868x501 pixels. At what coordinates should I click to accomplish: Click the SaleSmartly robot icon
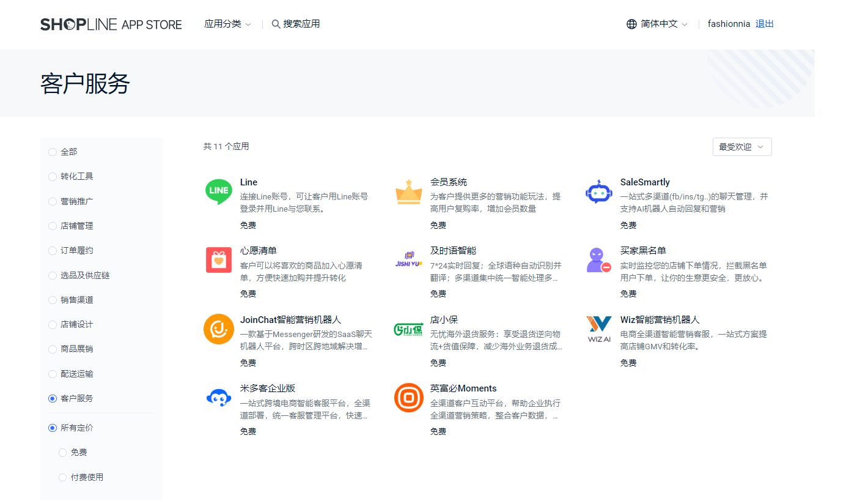598,191
